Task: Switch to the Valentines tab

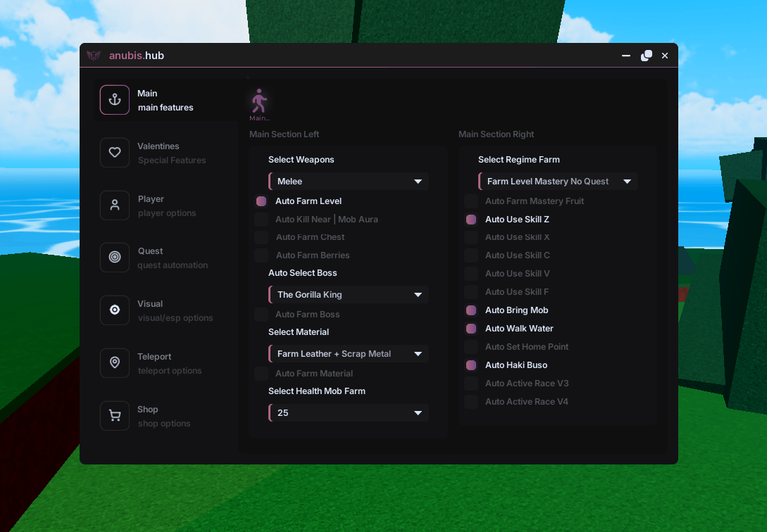Action: tap(166, 153)
